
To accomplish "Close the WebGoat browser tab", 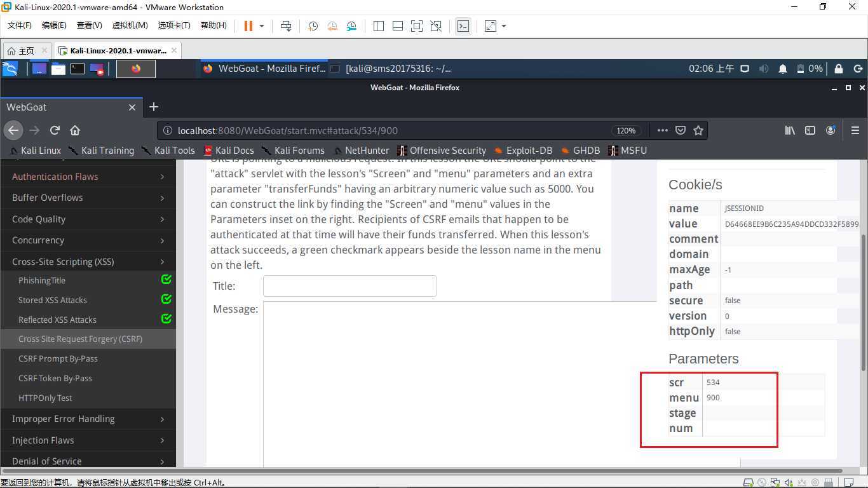I will click(132, 107).
